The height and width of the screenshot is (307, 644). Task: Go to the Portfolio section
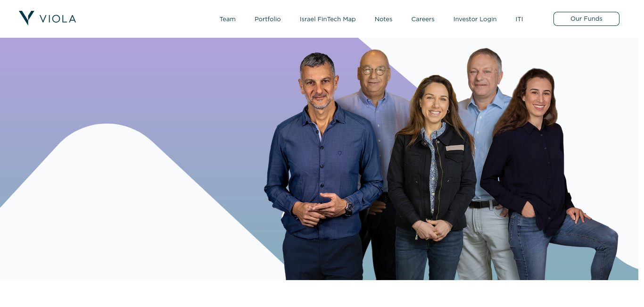(267, 19)
